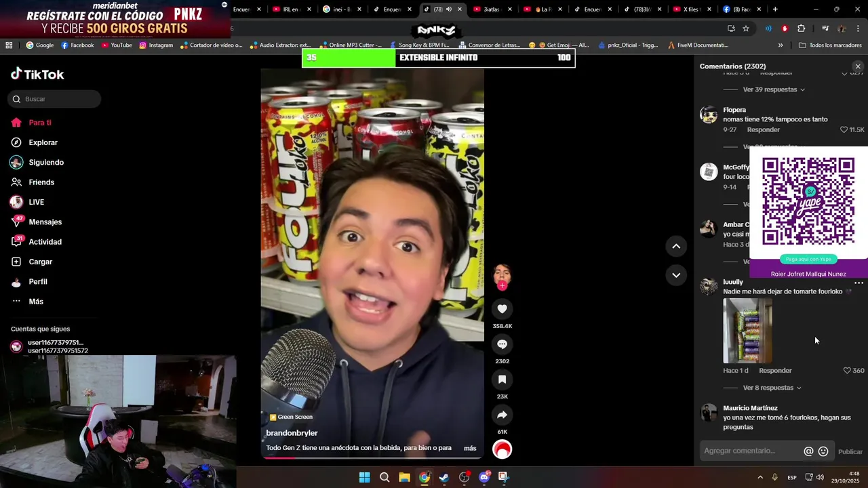Open the volume control in system tray

tap(820, 478)
